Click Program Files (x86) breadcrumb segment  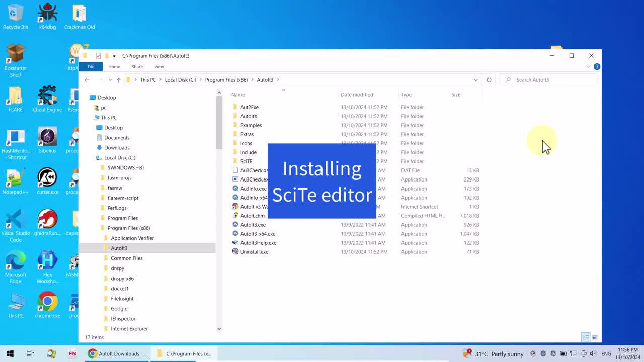pyautogui.click(x=226, y=80)
